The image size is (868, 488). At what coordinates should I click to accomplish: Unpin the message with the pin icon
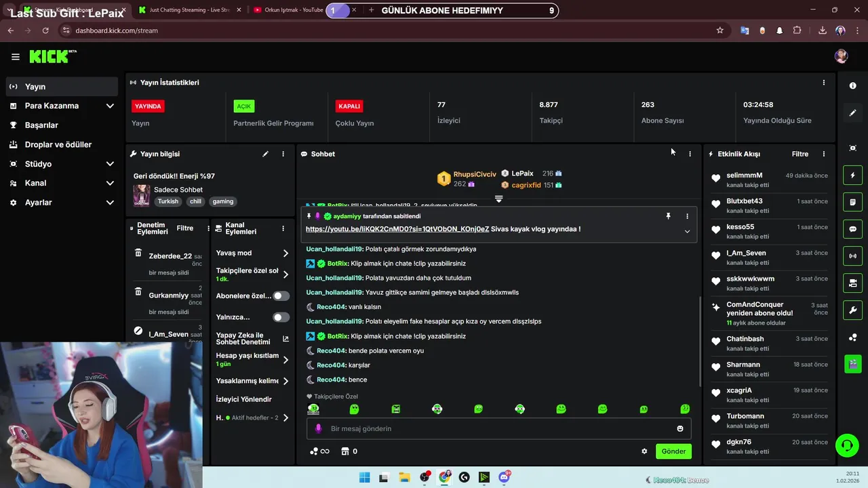point(668,216)
